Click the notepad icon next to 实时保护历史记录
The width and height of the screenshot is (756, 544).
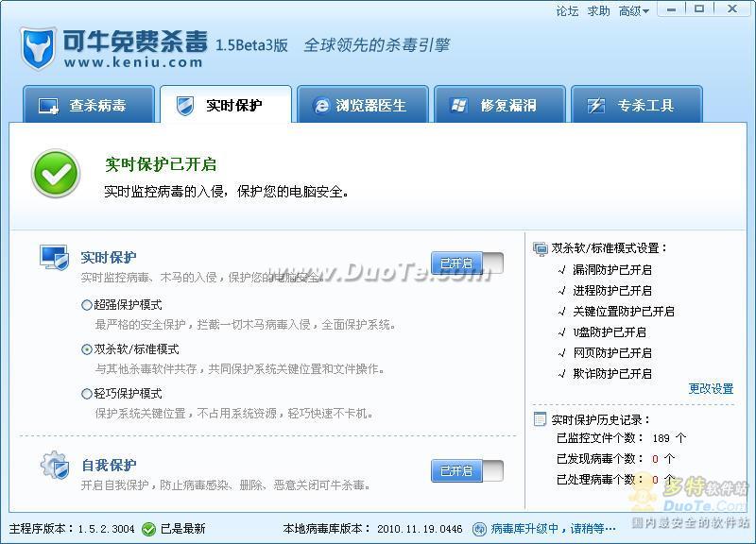point(540,419)
